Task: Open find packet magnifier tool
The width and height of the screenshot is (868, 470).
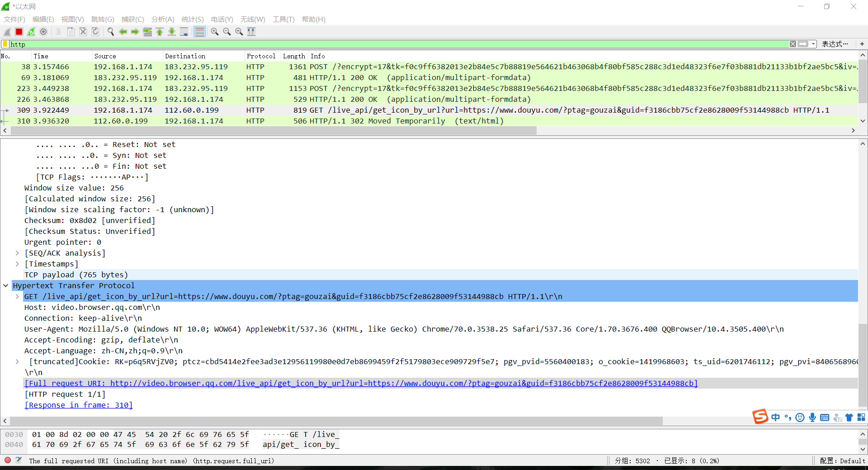Action: 110,32
